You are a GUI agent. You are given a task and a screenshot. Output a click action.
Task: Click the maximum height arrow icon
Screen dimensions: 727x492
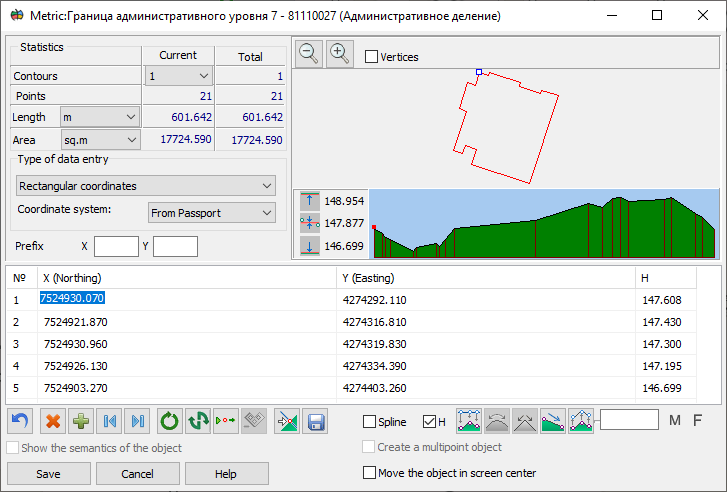point(310,201)
